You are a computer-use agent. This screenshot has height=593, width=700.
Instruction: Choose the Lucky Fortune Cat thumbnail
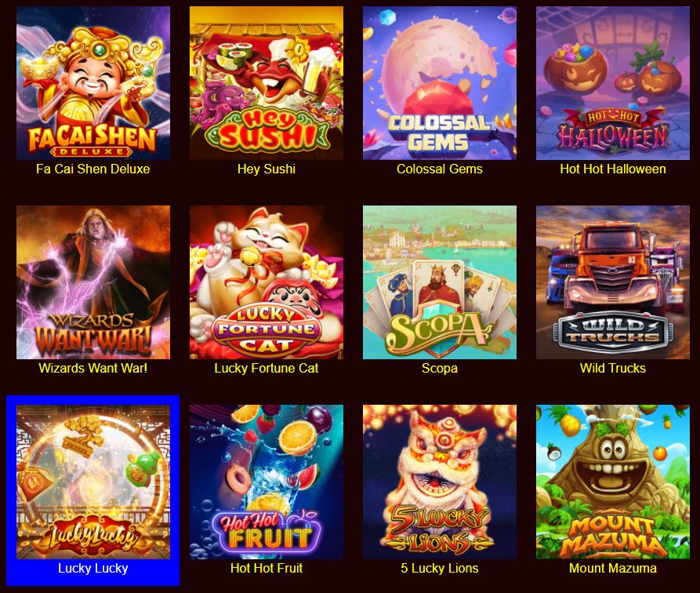(x=267, y=282)
